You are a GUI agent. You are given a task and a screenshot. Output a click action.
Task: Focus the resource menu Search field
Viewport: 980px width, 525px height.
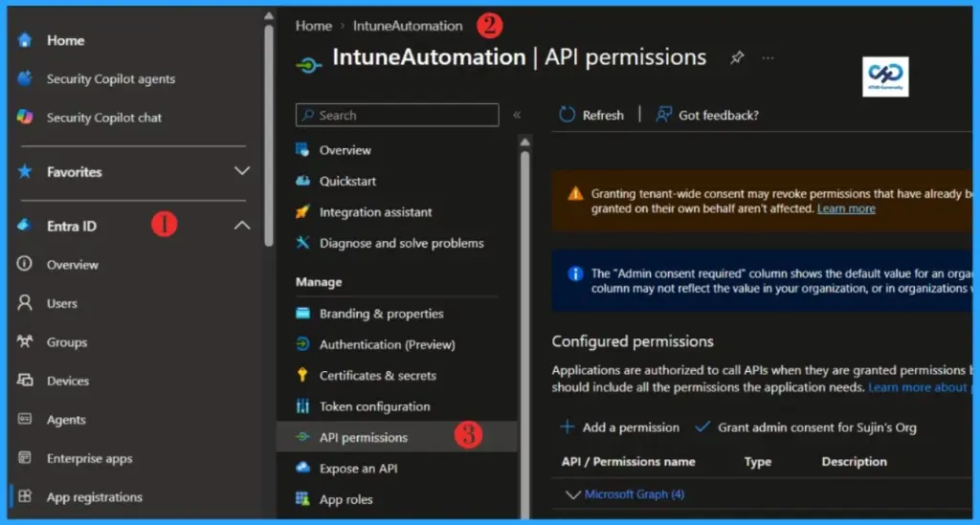pyautogui.click(x=397, y=115)
